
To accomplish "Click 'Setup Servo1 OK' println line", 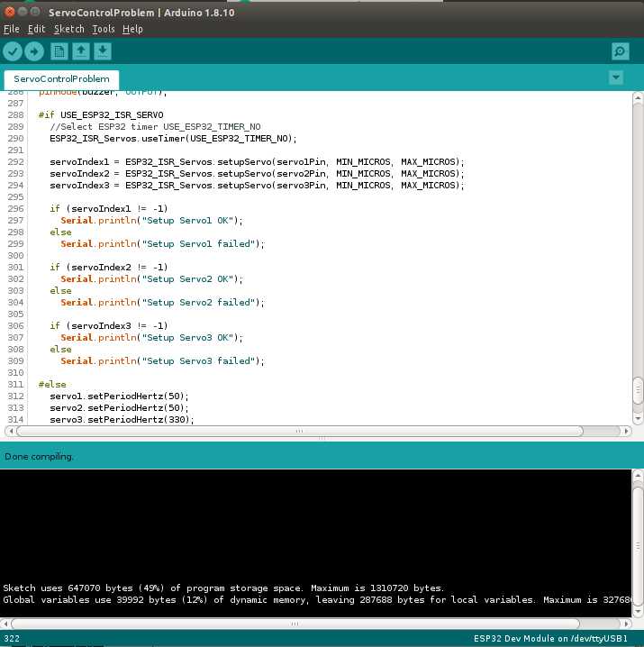I will [x=152, y=221].
